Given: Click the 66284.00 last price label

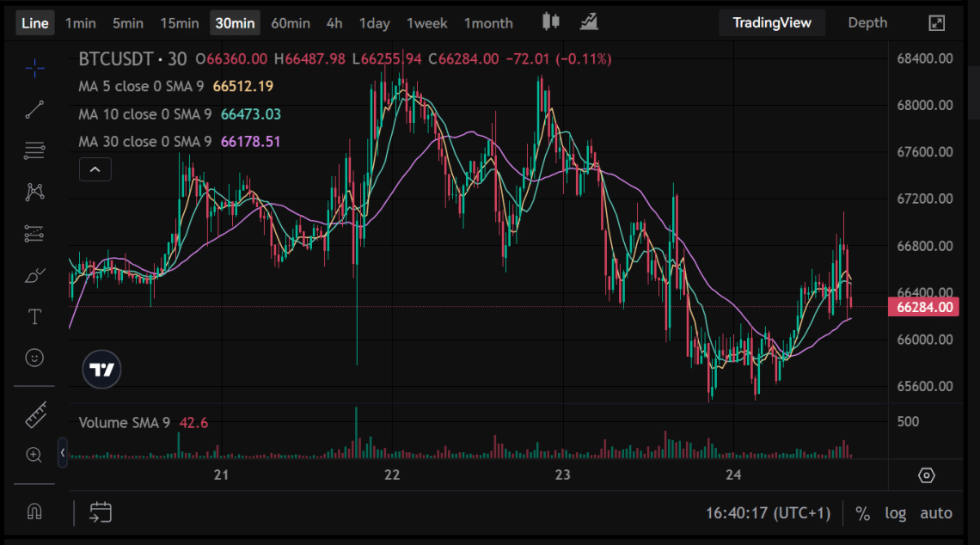Looking at the screenshot, I should tap(924, 306).
